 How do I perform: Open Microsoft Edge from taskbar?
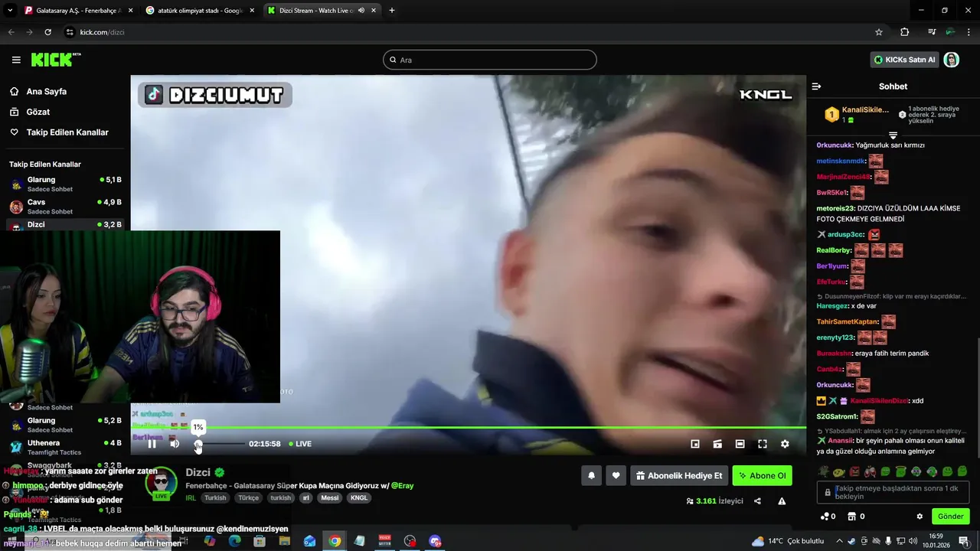(234, 541)
